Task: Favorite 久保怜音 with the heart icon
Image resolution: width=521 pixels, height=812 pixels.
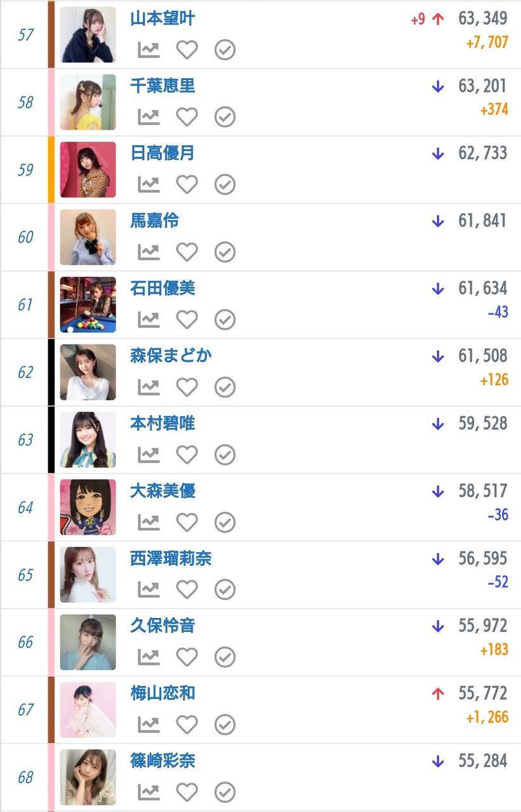Action: click(x=187, y=657)
